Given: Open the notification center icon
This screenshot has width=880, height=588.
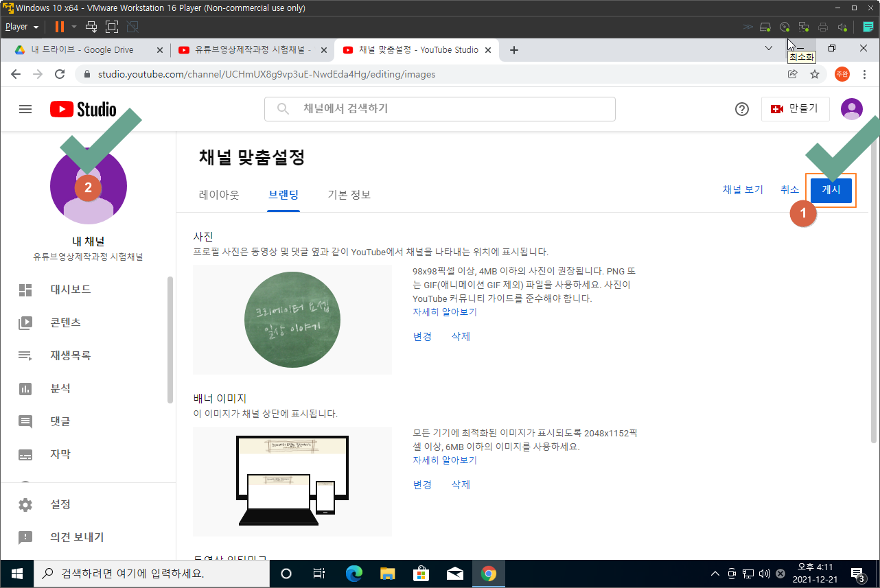Looking at the screenshot, I should 857,574.
